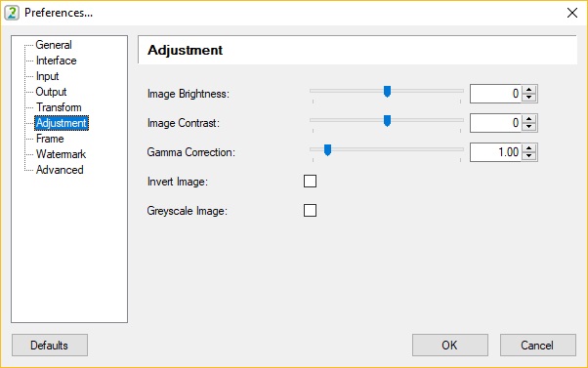Image resolution: width=588 pixels, height=368 pixels.
Task: Click the Image Brightness slider thumb
Action: point(387,92)
